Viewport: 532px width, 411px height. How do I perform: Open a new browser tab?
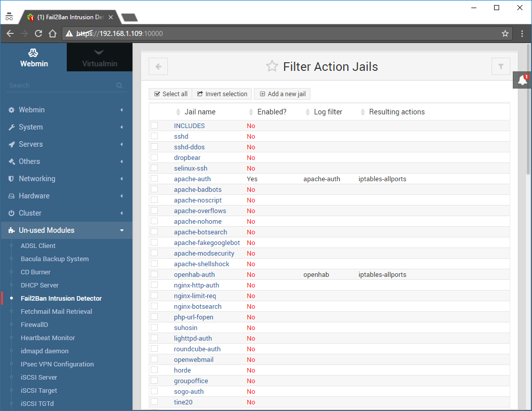point(129,17)
